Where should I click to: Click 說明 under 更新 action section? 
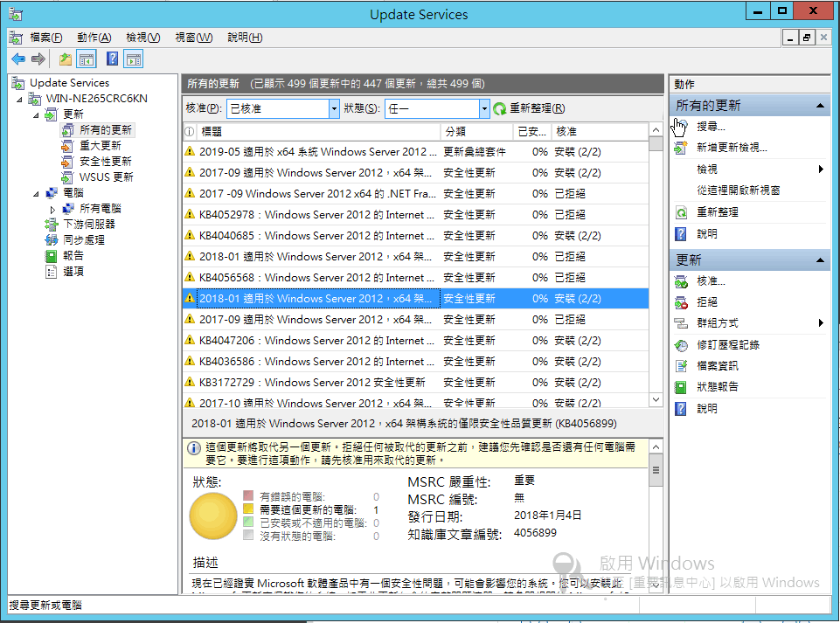point(706,409)
